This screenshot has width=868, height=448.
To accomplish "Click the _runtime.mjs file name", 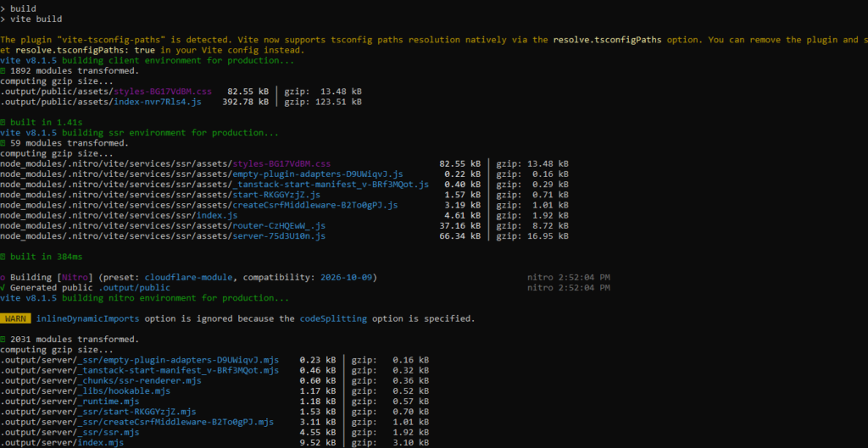I will click(x=108, y=401).
